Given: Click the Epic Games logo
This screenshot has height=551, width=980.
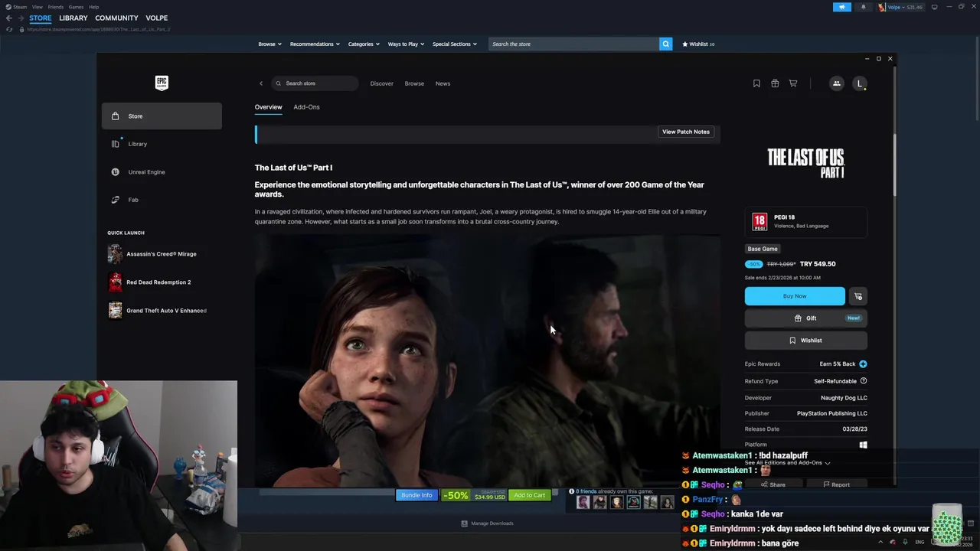Looking at the screenshot, I should click(162, 83).
